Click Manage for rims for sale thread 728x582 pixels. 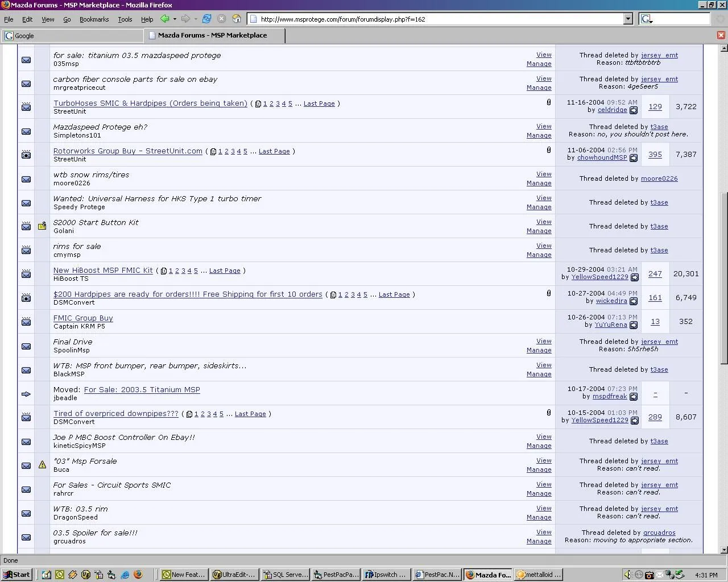tap(539, 255)
